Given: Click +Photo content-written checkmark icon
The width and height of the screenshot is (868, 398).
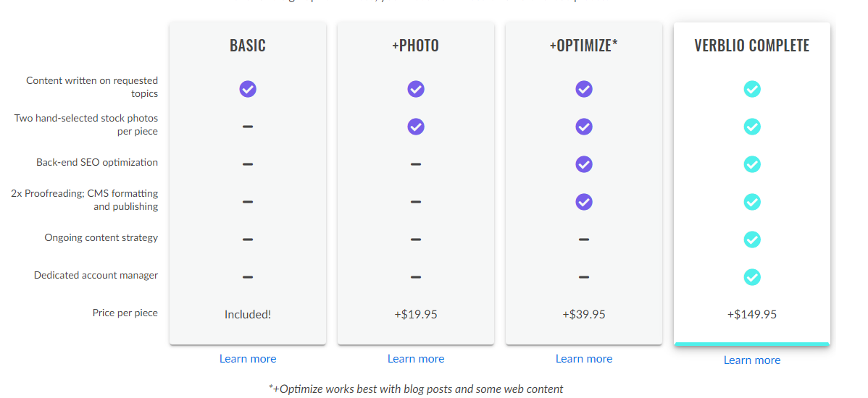Looking at the screenshot, I should point(416,89).
